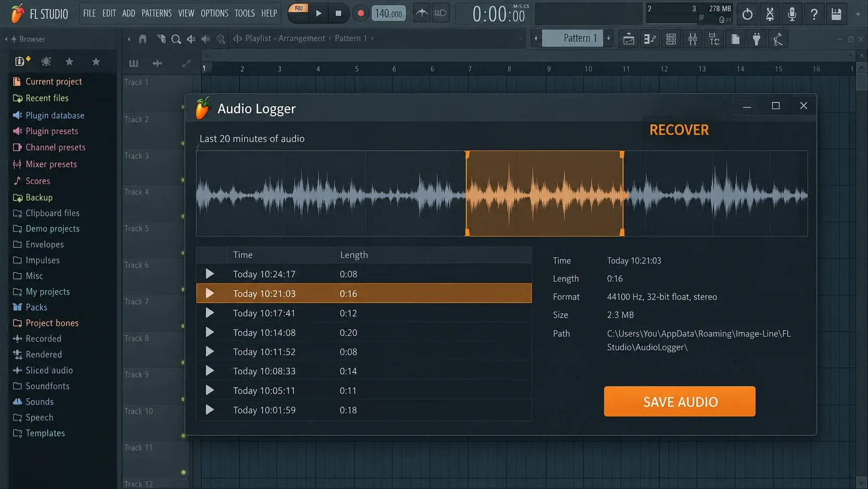Image resolution: width=868 pixels, height=489 pixels.
Task: Click the scissors-style icon next to microphone
Action: click(770, 14)
